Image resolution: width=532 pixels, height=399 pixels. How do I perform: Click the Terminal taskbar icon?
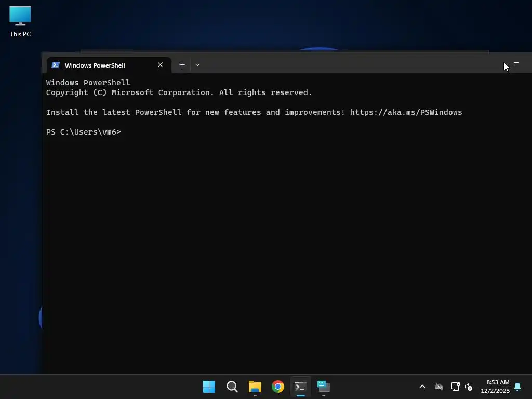pyautogui.click(x=301, y=387)
